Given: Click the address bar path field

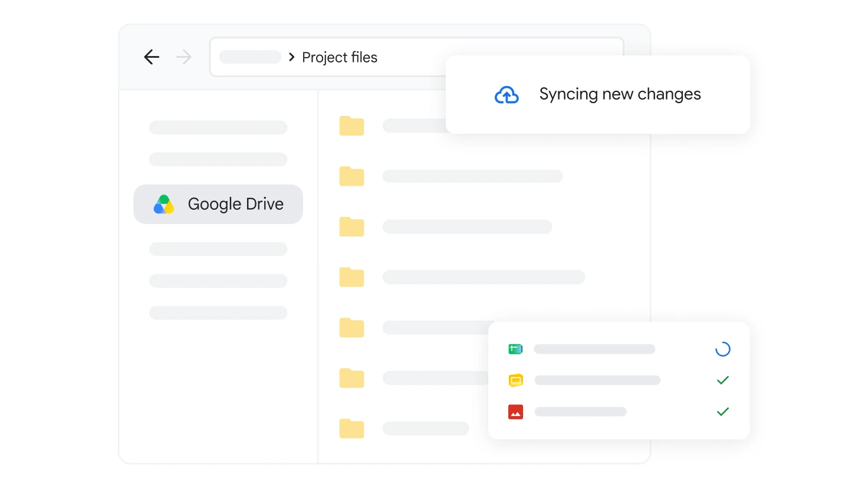Looking at the screenshot, I should (416, 57).
